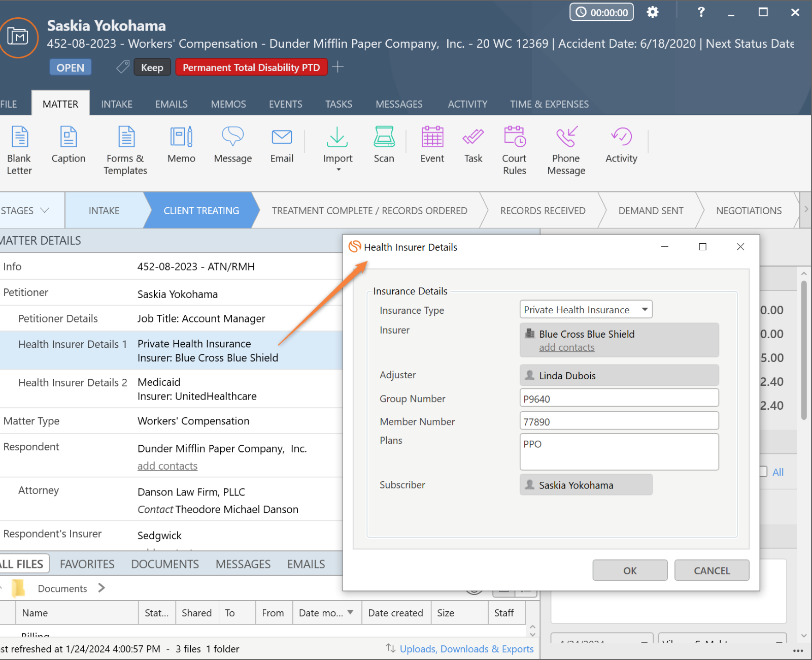Expand the Stages dropdown

coord(45,210)
